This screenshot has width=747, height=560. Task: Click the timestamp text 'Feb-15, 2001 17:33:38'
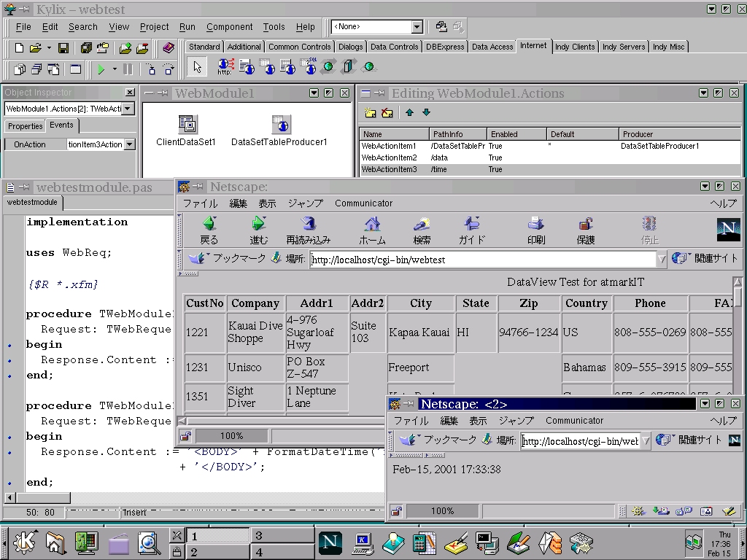point(447,470)
